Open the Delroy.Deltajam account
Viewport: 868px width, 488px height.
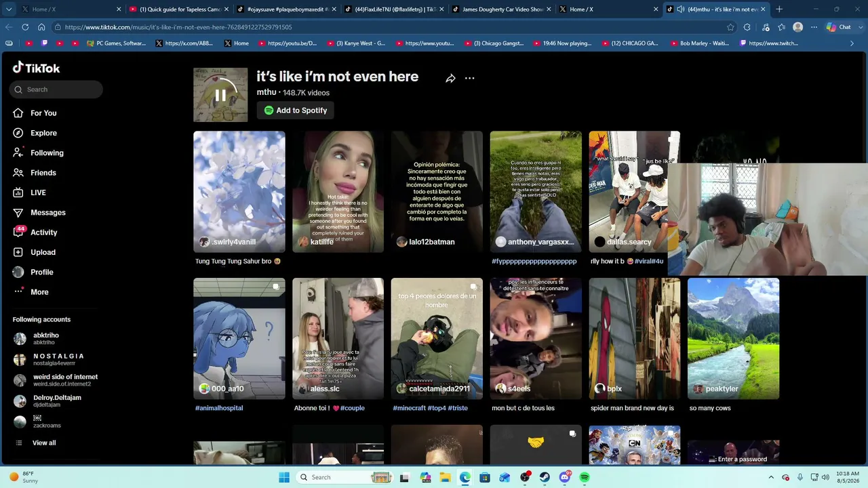(x=47, y=401)
